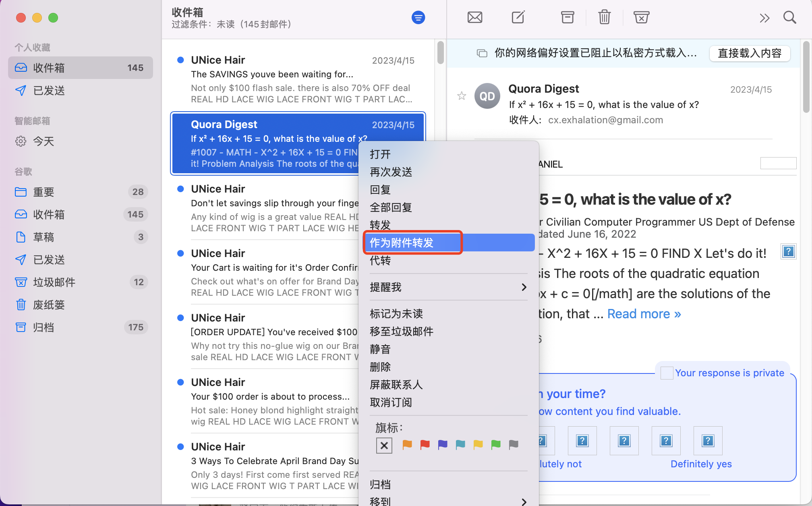
Task: Click the toolbar overflow chevron
Action: click(x=764, y=17)
